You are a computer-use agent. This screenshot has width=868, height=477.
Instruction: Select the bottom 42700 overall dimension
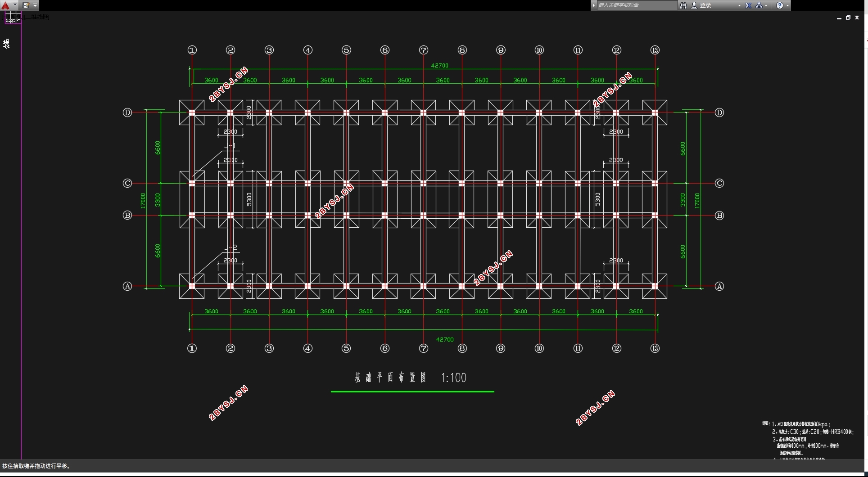[x=445, y=339]
